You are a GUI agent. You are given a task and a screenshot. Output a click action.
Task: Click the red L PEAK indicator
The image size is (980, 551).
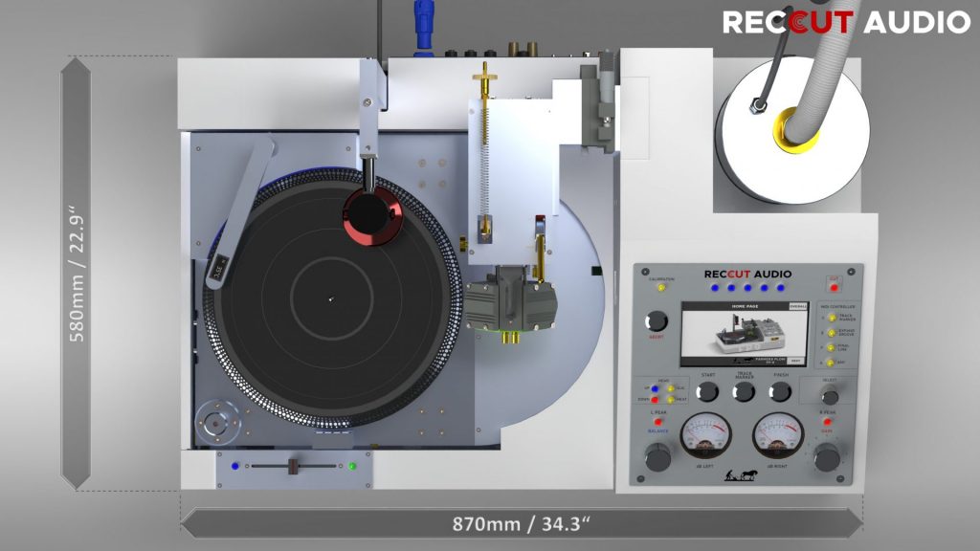tap(658, 422)
